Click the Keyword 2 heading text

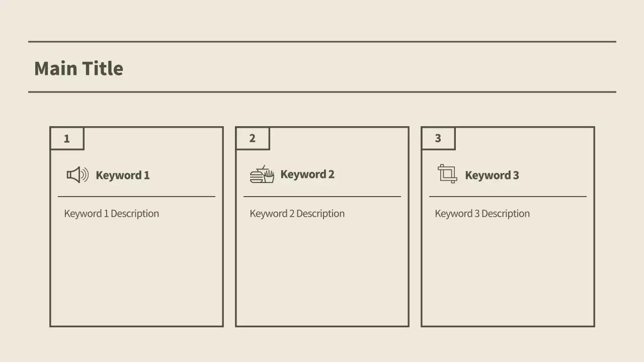(307, 174)
